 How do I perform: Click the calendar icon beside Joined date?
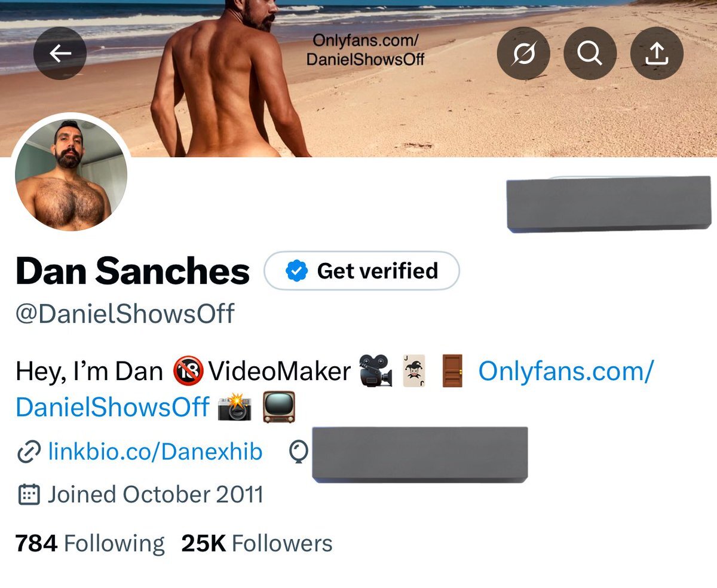click(x=29, y=495)
